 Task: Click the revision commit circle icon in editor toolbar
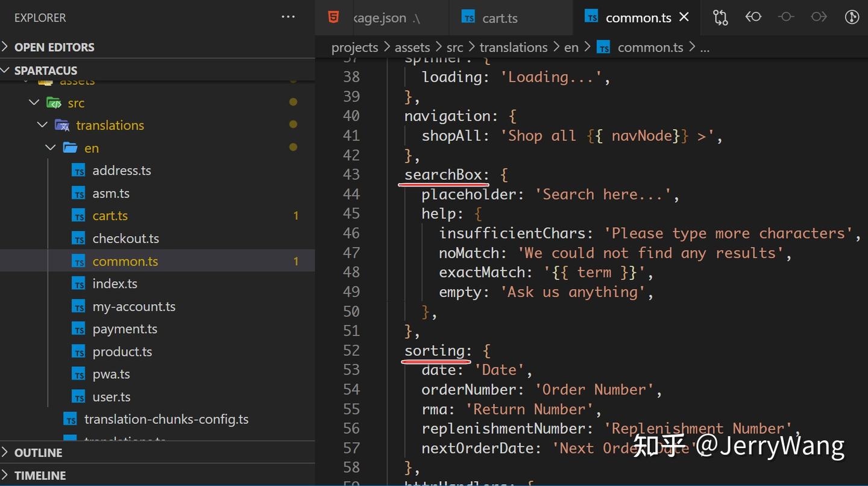[x=786, y=17]
